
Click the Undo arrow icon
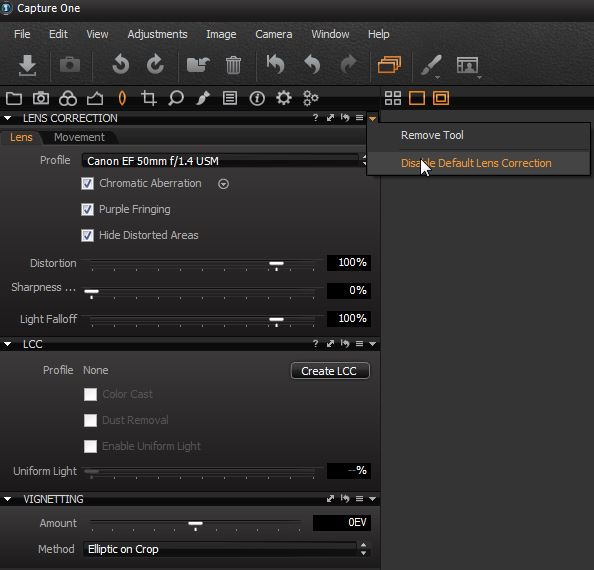312,64
